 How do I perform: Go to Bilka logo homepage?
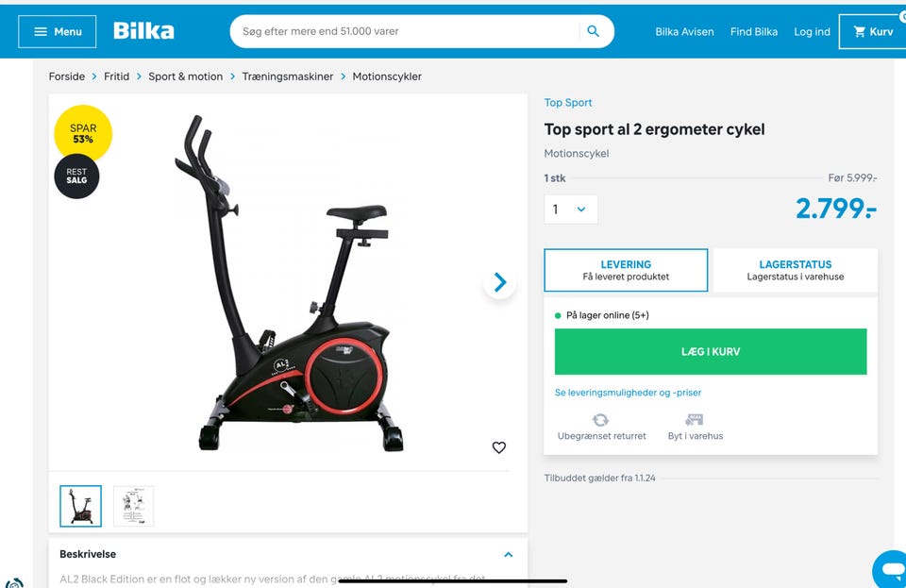point(143,31)
